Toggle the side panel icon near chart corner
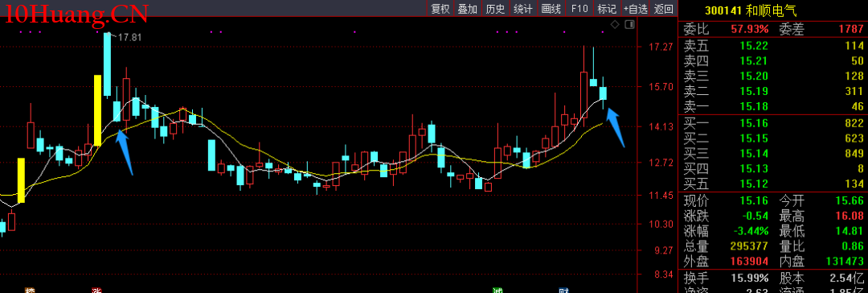Viewport: 868px width, 293px height. [628, 25]
